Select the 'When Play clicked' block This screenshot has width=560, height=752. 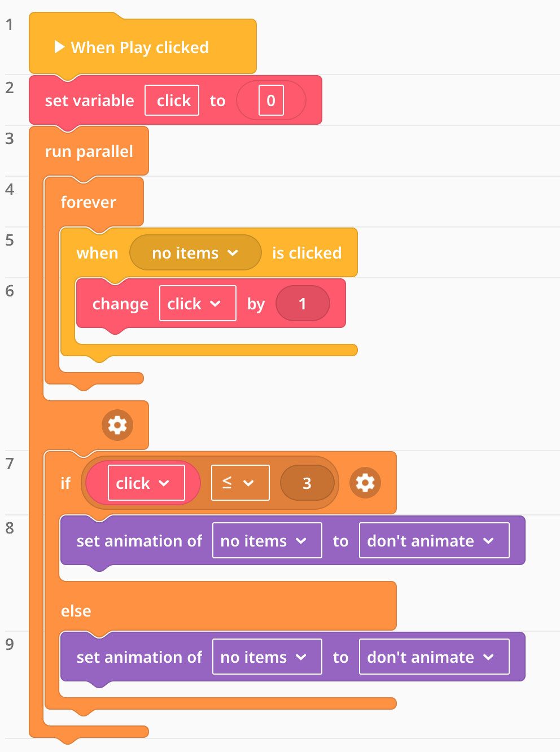point(140,47)
